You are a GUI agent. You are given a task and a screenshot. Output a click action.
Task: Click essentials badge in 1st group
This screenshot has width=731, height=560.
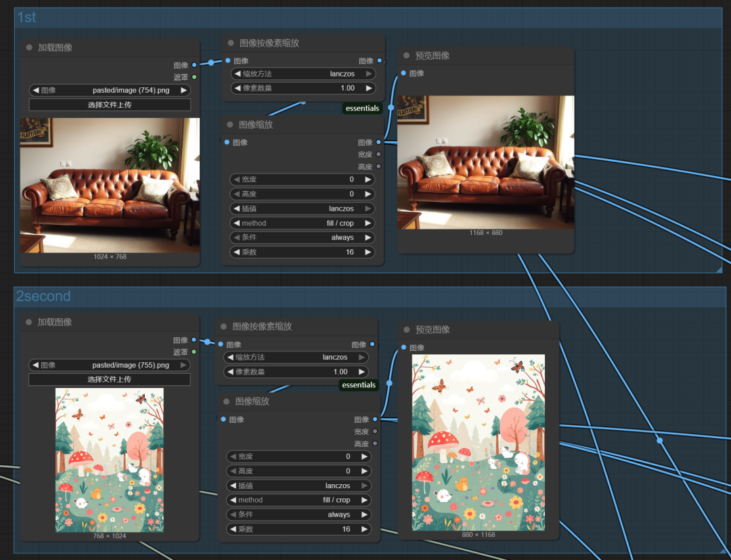(362, 108)
